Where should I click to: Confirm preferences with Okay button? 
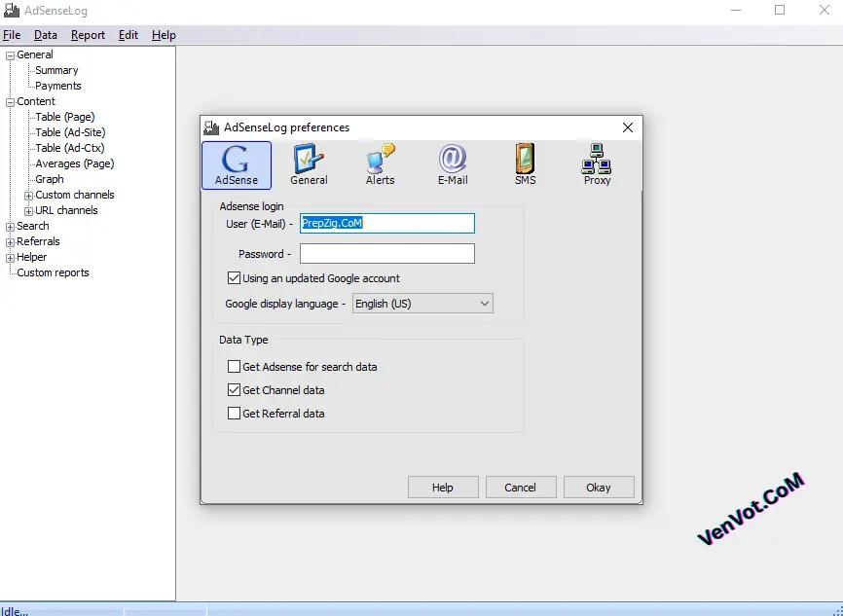599,487
